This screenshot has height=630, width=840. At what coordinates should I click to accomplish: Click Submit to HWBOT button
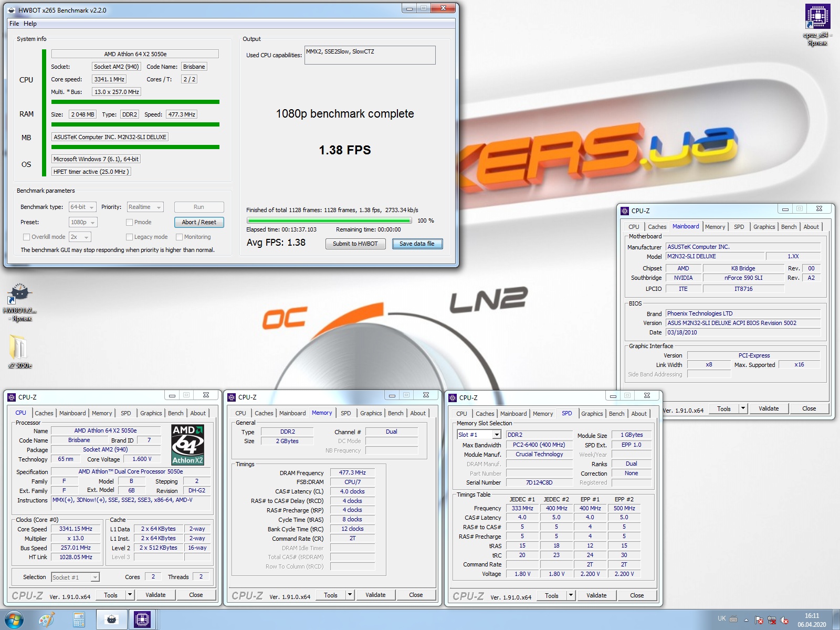pos(355,244)
